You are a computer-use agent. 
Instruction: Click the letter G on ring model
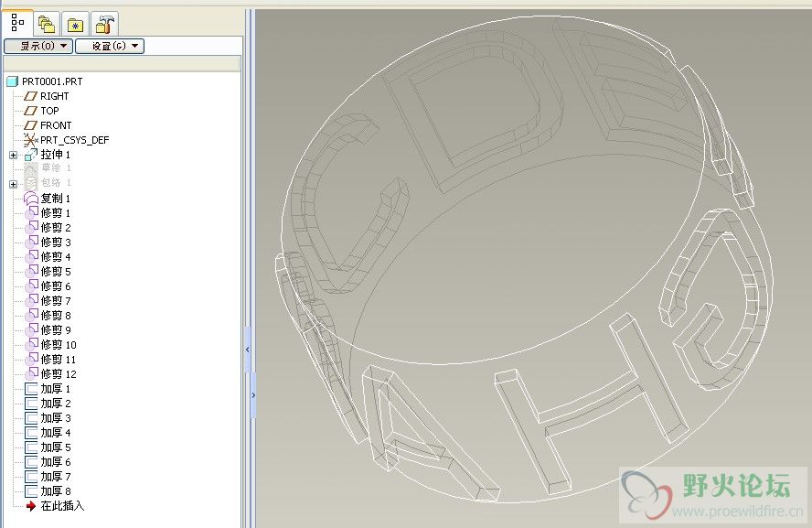712,298
